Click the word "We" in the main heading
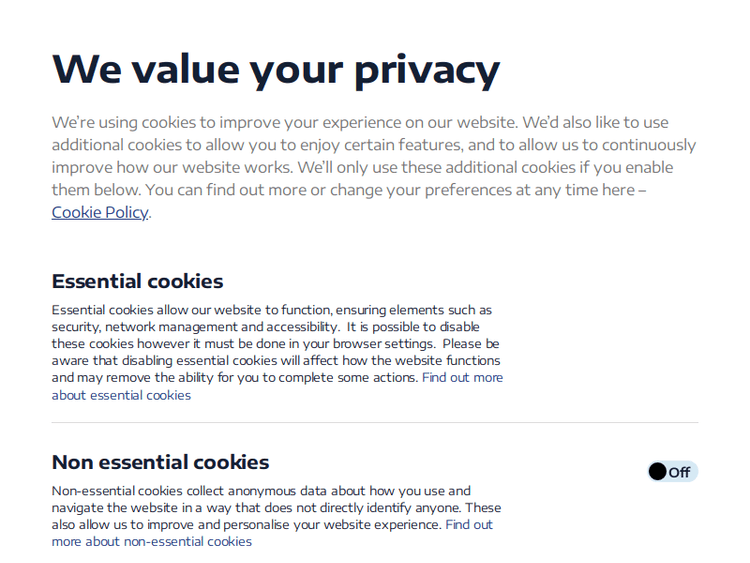This screenshot has width=750, height=563. (x=88, y=69)
